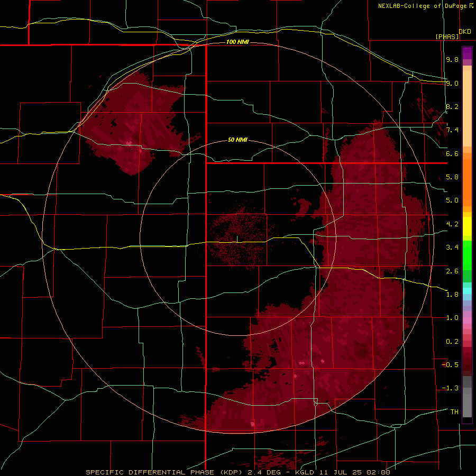
Task: Click the purple top segment of color bar
Action: click(x=467, y=53)
